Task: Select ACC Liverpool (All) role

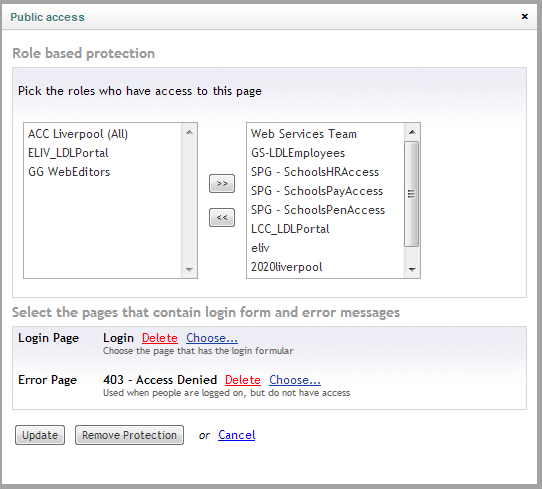Action: pos(78,134)
